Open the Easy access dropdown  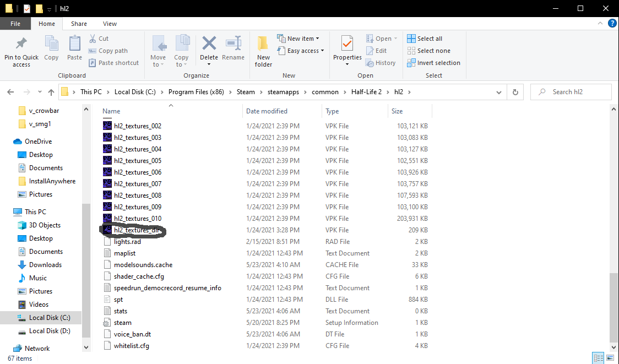pyautogui.click(x=301, y=51)
